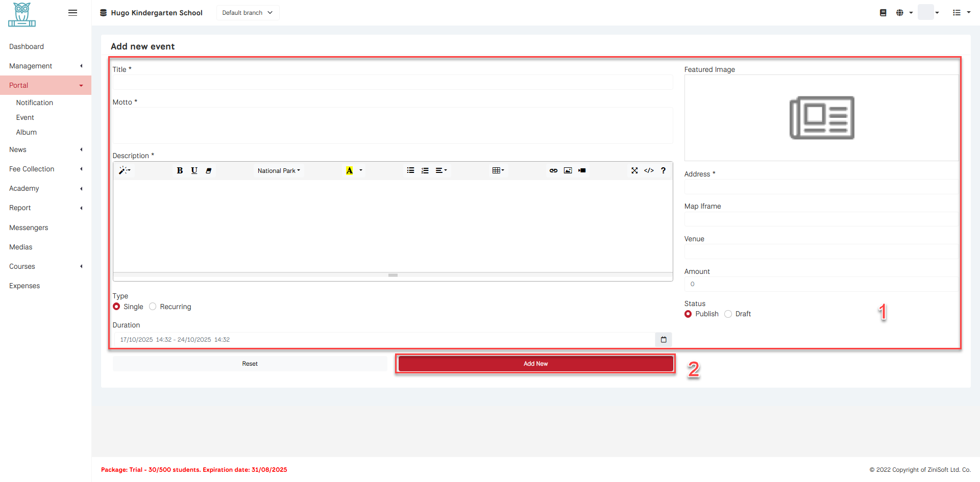
Task: Go to the Dashboard page
Action: 27,46
